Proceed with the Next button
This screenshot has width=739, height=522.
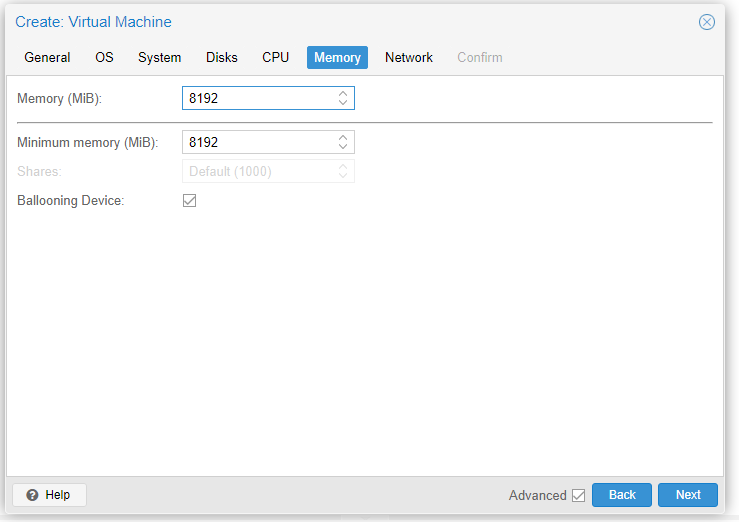click(x=688, y=495)
